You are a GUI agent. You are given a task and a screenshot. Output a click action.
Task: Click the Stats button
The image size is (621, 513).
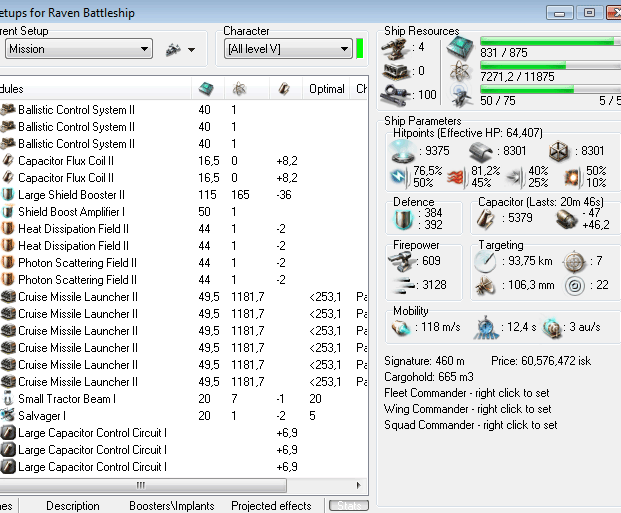[x=349, y=505]
